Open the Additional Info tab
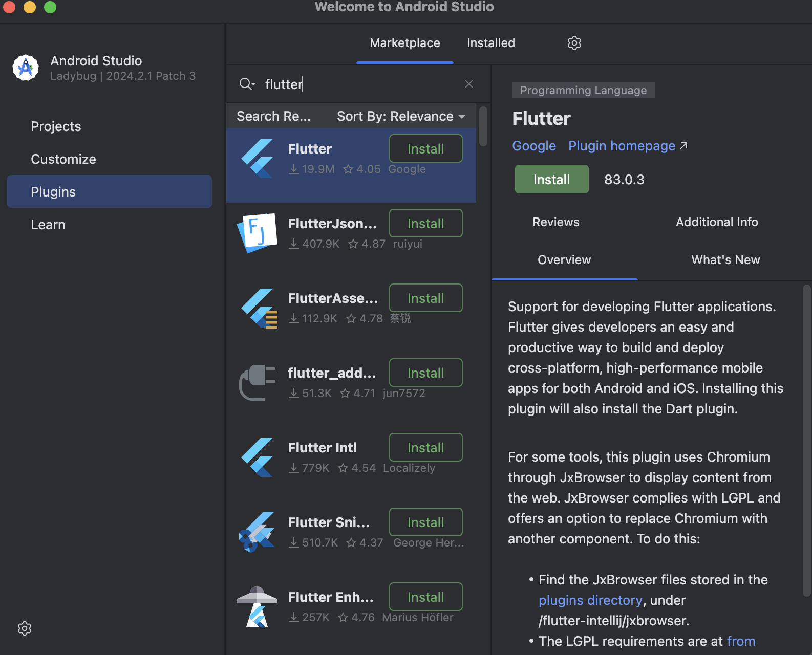The width and height of the screenshot is (812, 655). pyautogui.click(x=717, y=222)
